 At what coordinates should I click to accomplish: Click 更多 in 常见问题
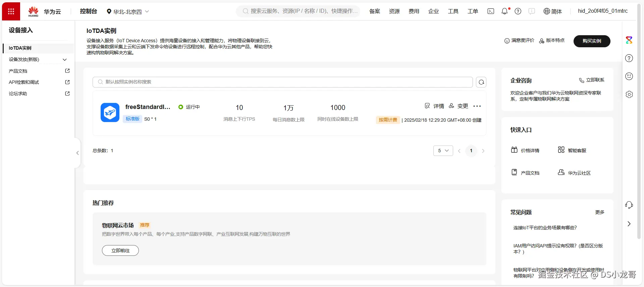click(x=600, y=212)
